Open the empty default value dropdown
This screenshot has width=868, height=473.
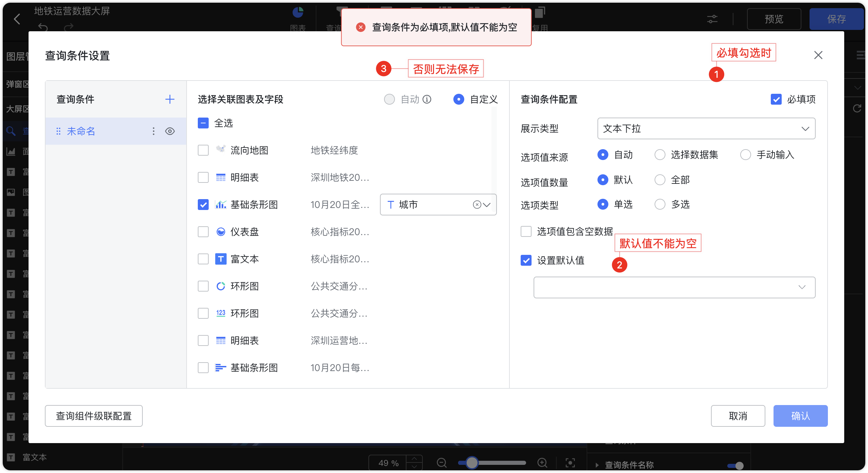pyautogui.click(x=674, y=287)
